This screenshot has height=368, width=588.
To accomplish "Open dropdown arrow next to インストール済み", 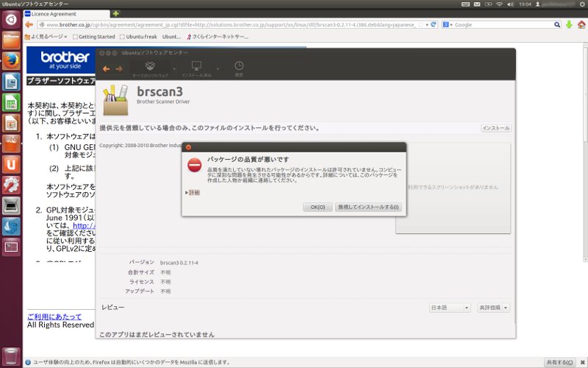I will [218, 69].
